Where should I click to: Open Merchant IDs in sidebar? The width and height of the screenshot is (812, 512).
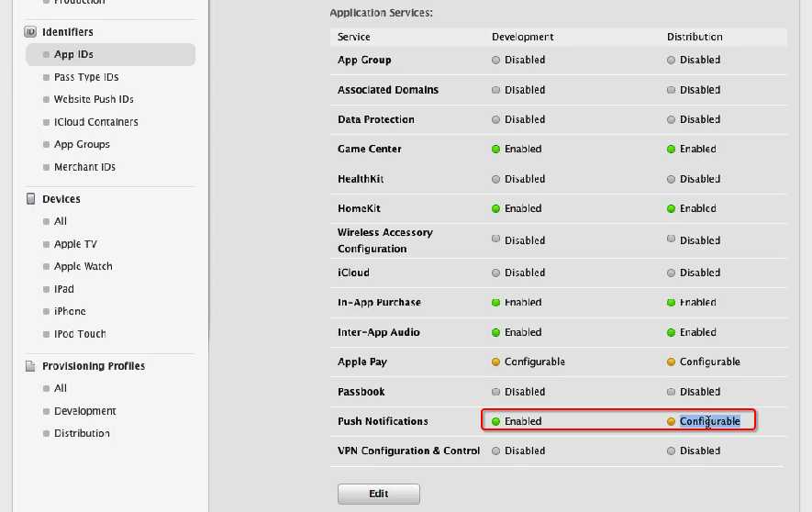coord(84,167)
